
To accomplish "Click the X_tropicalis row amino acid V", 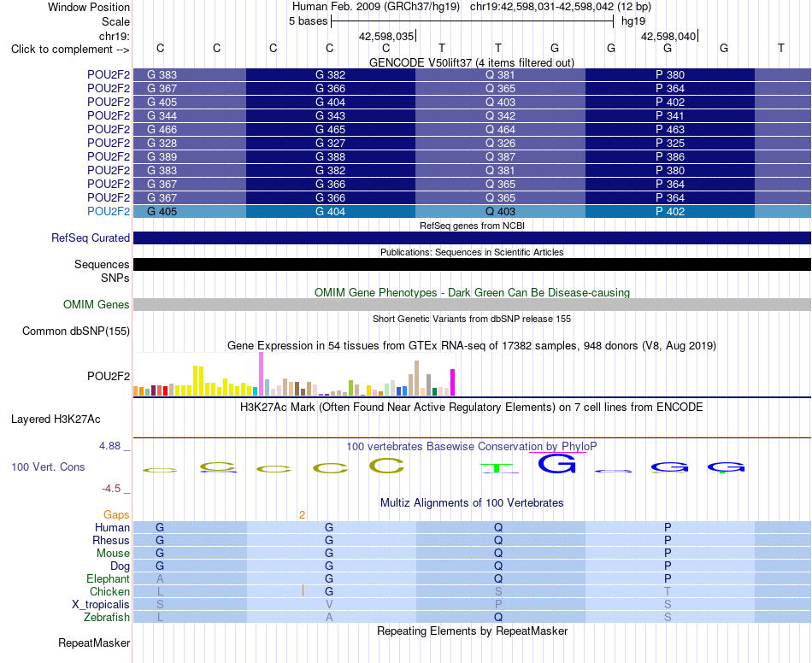I will (x=329, y=605).
